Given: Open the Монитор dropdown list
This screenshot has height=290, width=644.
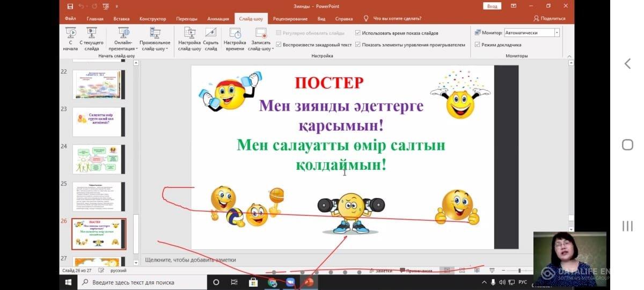Looking at the screenshot, I should (557, 33).
